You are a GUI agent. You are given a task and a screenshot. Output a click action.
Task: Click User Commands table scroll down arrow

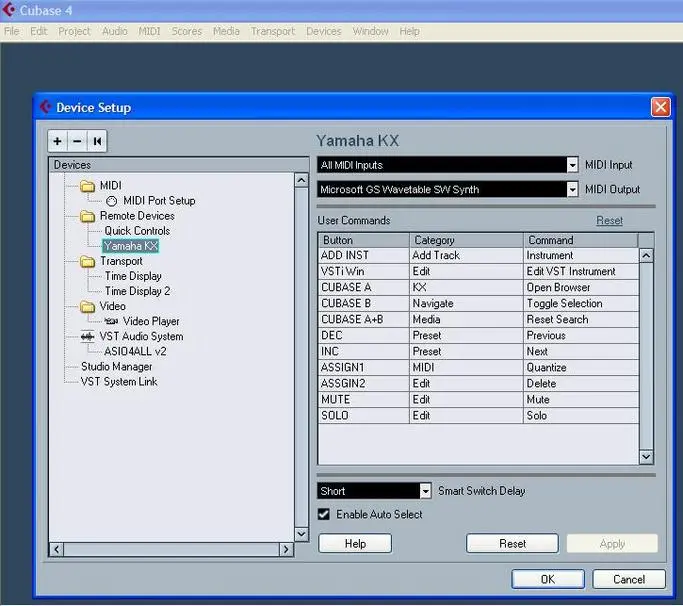coord(646,457)
